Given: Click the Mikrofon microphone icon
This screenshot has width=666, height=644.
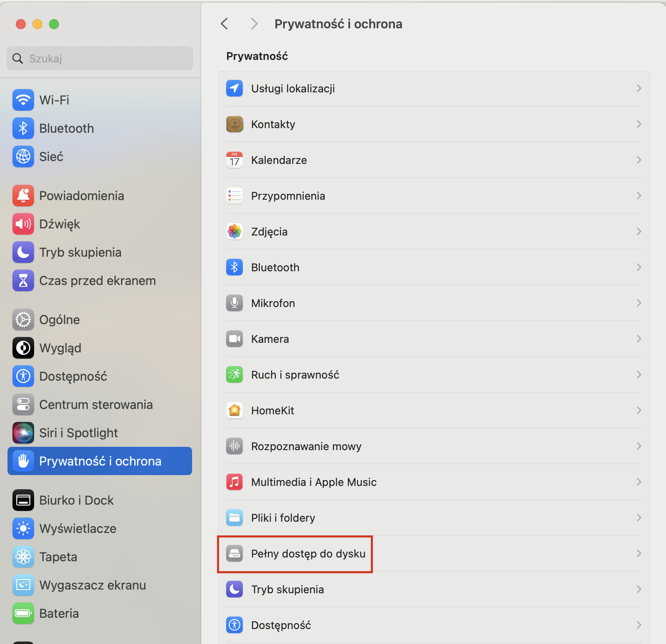Looking at the screenshot, I should click(234, 303).
